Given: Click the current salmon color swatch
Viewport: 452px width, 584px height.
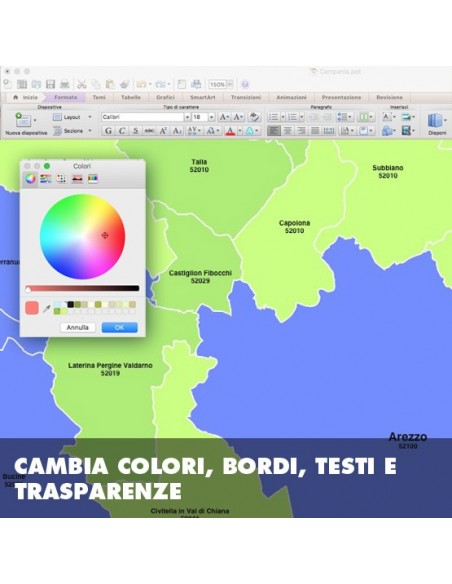Looking at the screenshot, I should point(32,308).
